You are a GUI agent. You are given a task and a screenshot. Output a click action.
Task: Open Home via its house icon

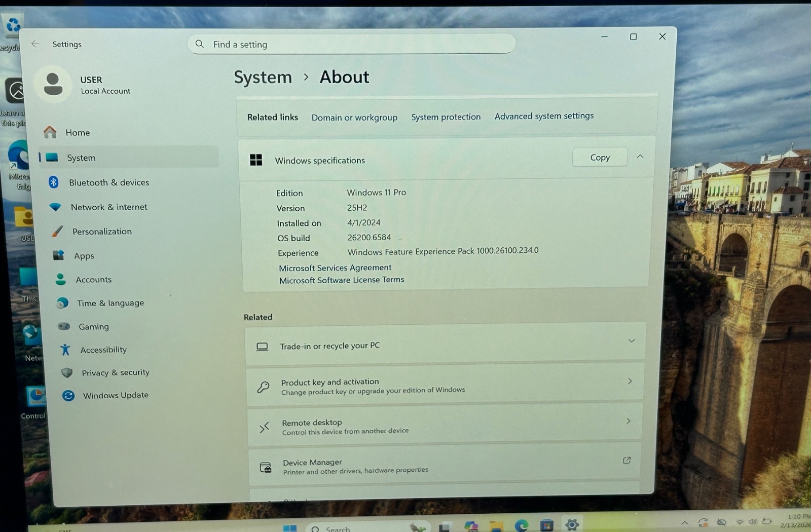[50, 132]
